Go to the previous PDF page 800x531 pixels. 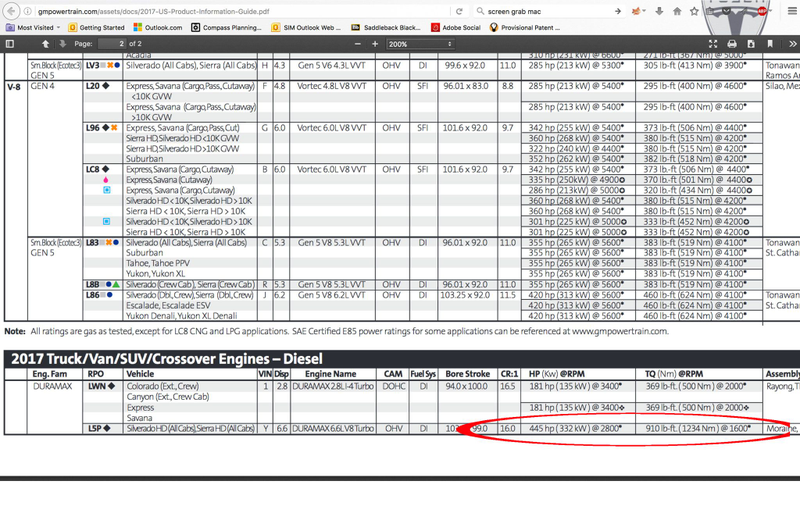coord(45,44)
